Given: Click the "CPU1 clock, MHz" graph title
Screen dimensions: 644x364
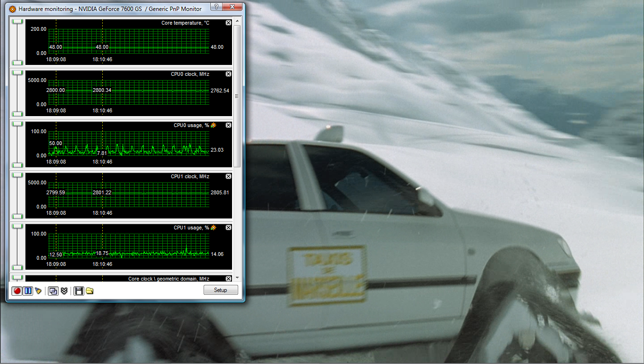Looking at the screenshot, I should click(190, 176).
